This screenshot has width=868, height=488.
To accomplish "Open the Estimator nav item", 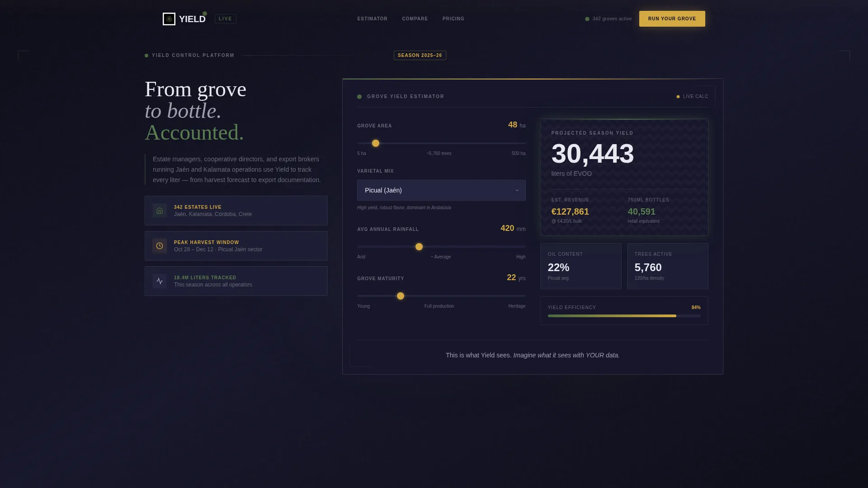I will pyautogui.click(x=372, y=19).
